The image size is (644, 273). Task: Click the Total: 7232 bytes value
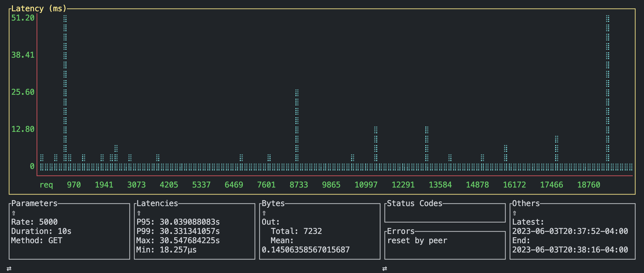click(x=296, y=231)
